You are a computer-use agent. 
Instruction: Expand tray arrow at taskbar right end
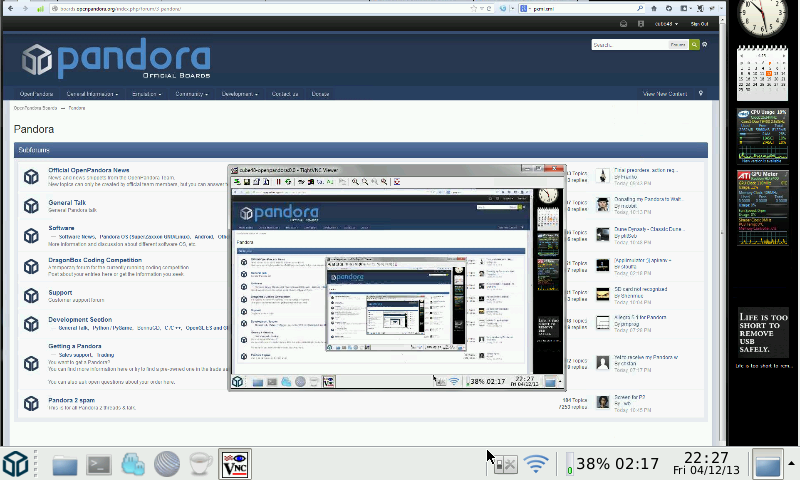click(791, 464)
